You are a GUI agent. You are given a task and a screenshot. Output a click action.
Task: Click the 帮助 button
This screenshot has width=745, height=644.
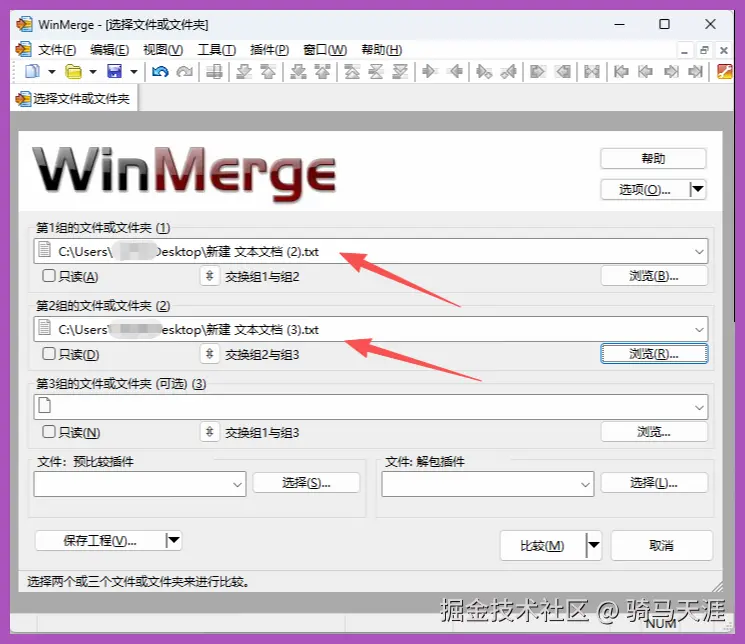coord(653,158)
